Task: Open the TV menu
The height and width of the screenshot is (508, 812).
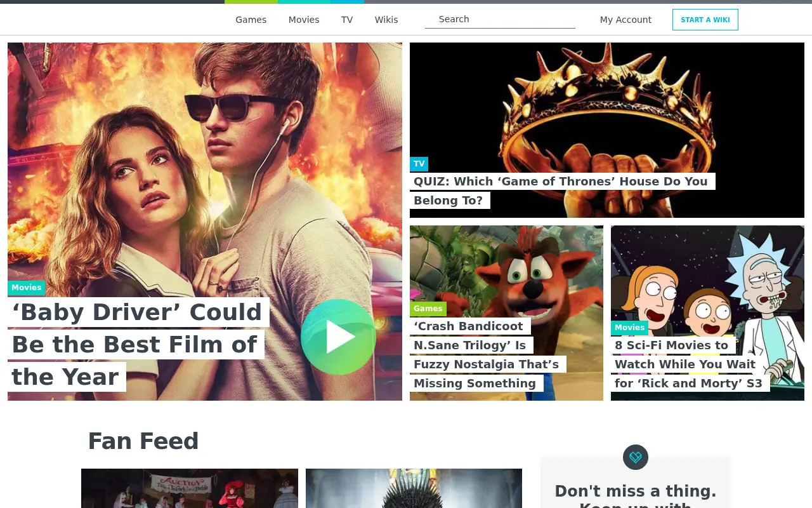Action: pos(347,20)
